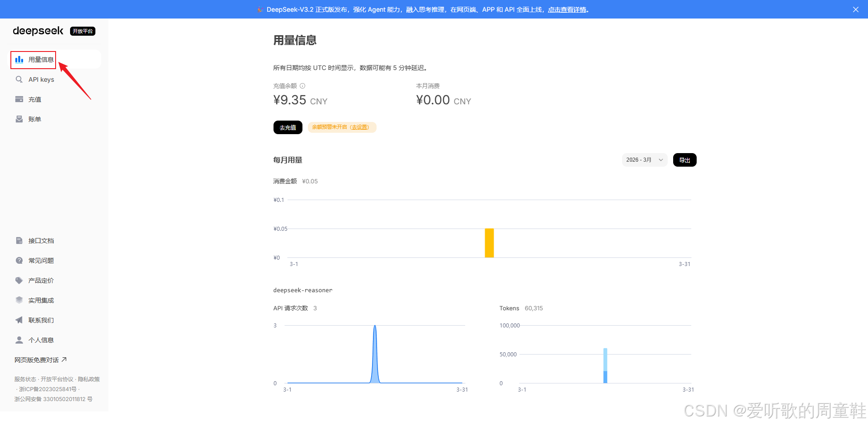Open the 账单 billing page

point(55,119)
